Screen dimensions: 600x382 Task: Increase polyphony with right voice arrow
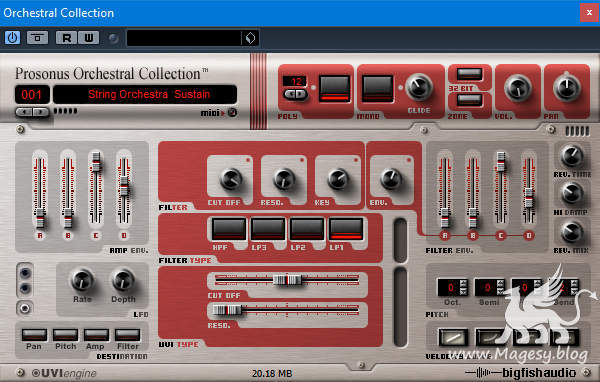pos(300,93)
